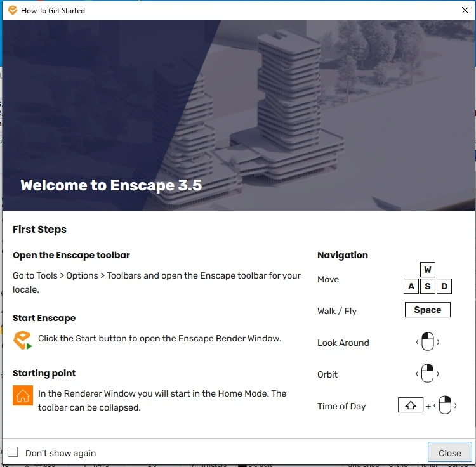This screenshot has width=476, height=467.
Task: Enable the Don't show again checkbox
Action: [13, 452]
